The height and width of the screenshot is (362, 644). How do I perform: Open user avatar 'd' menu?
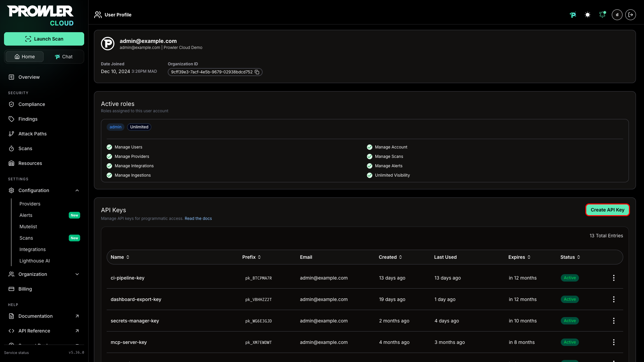tap(617, 15)
